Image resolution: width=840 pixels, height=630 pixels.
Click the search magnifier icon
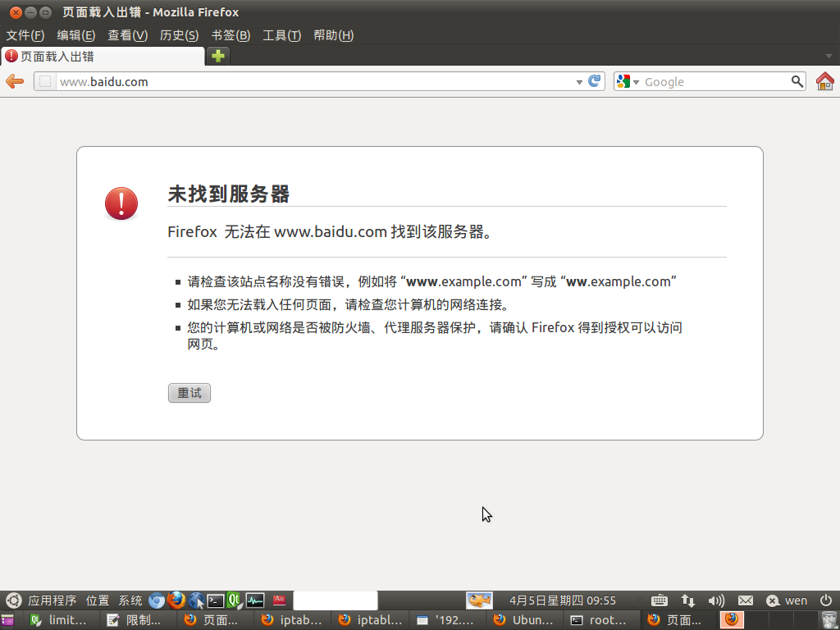tap(797, 81)
